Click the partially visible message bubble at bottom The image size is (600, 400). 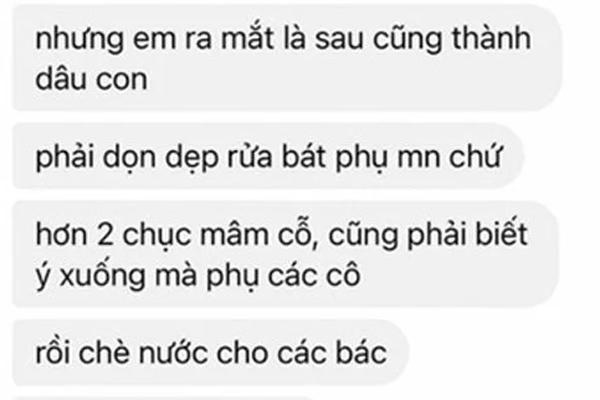(165, 398)
